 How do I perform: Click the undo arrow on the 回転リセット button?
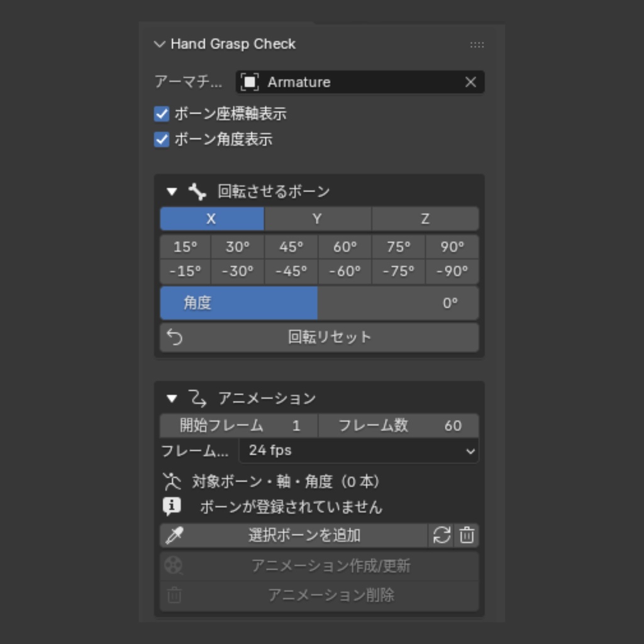click(x=174, y=337)
